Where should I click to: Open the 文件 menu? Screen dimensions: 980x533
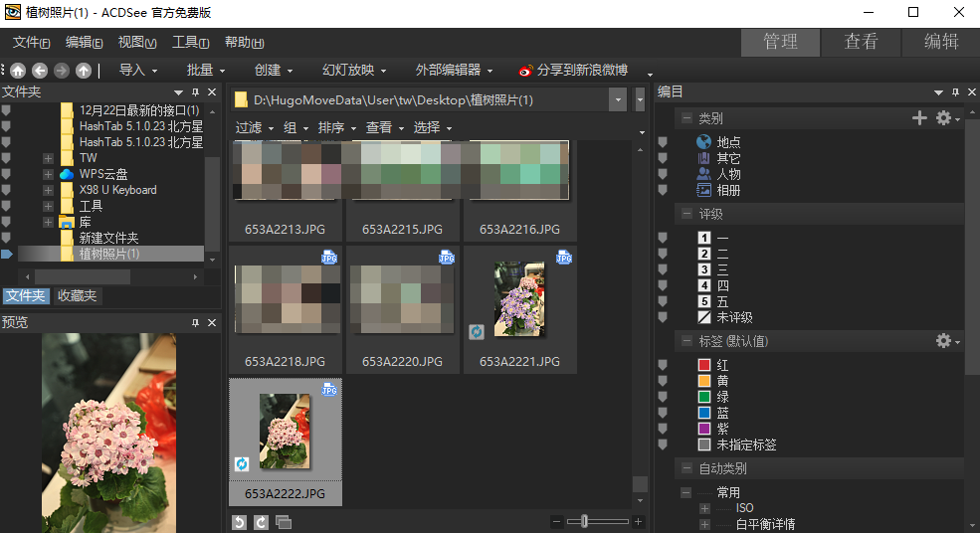(x=31, y=42)
